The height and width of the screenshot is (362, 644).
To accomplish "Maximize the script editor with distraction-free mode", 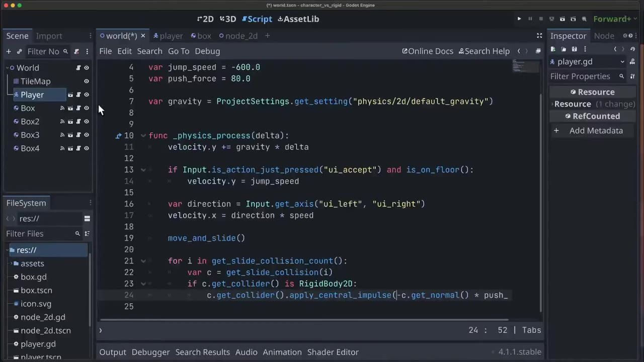I will coord(539,36).
